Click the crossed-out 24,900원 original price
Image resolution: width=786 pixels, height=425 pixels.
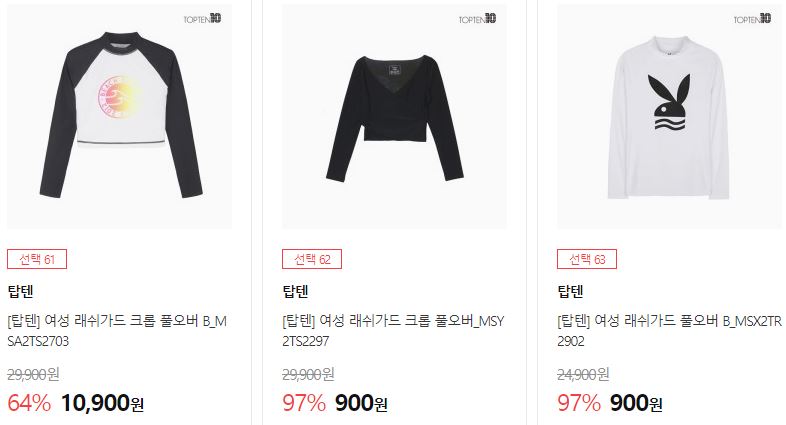pyautogui.click(x=583, y=374)
